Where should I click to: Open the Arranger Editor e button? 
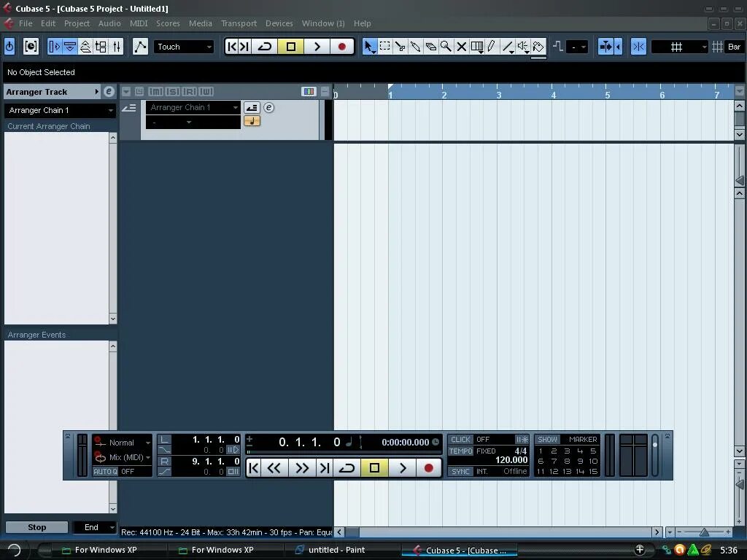point(268,108)
